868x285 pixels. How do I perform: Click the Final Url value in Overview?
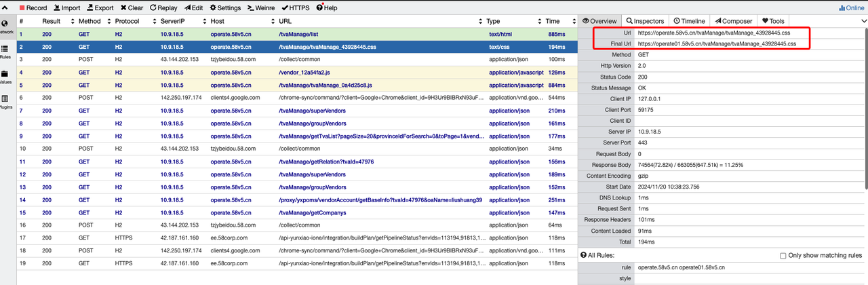(717, 43)
